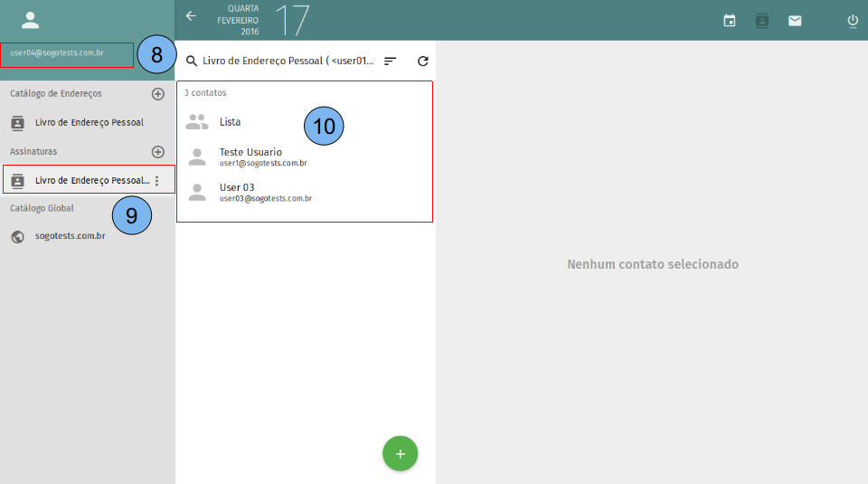Click user04@sogotests.com.br account label
Screen dimensions: 868x484
click(x=57, y=53)
